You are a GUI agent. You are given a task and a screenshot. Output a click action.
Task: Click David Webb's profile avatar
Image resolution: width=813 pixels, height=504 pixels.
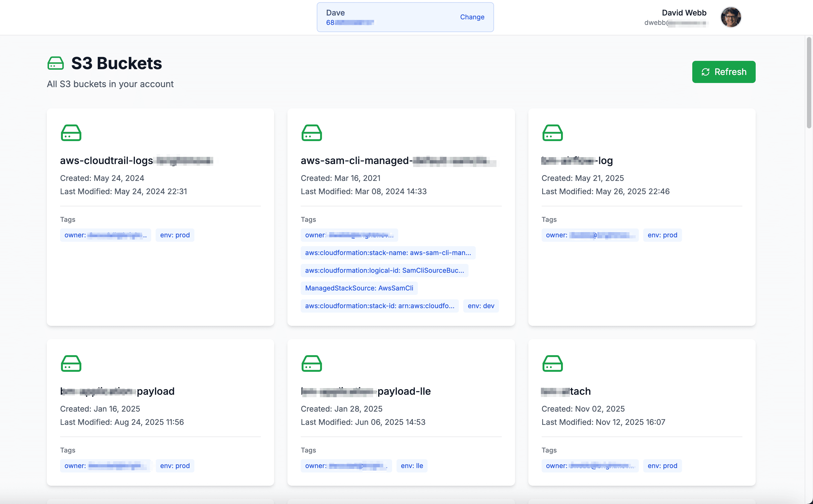(730, 17)
